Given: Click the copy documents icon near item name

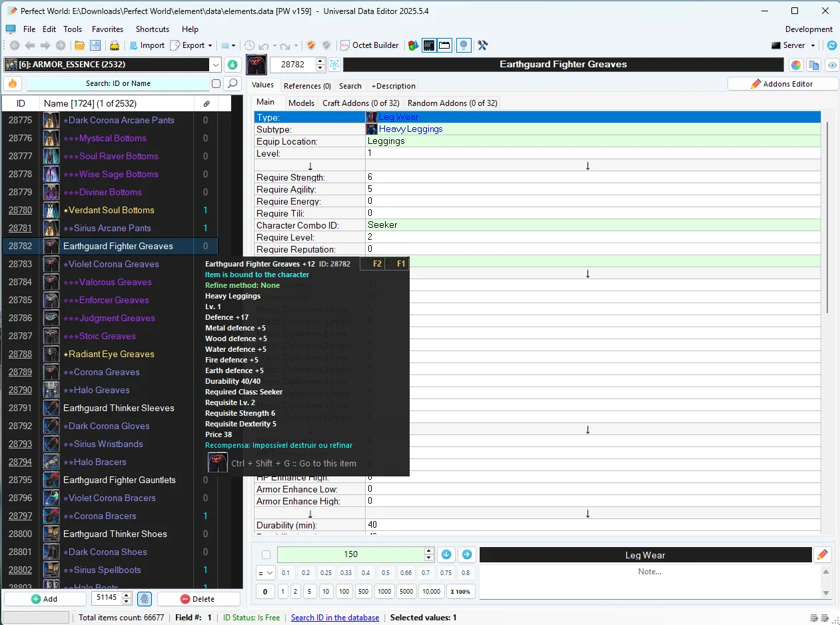Looking at the screenshot, I should point(813,65).
